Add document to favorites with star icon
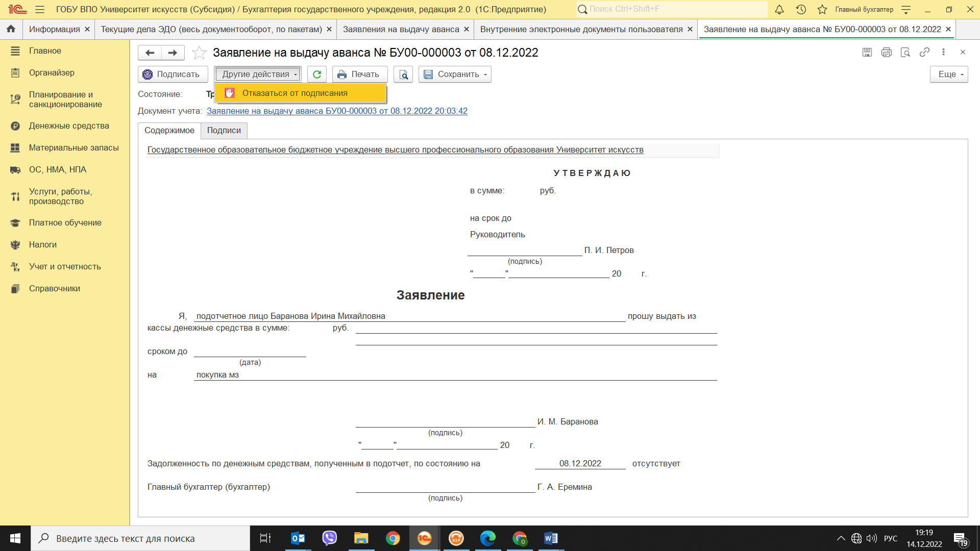This screenshot has width=980, height=551. 199,53
